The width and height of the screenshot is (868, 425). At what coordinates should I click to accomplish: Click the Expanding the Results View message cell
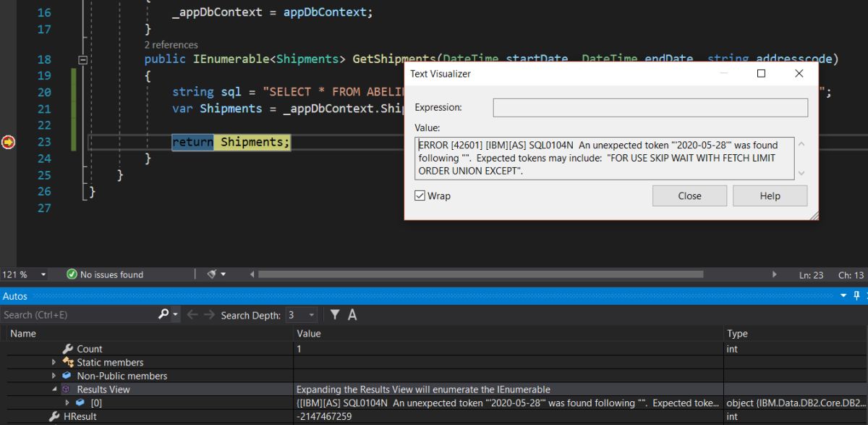pos(510,390)
